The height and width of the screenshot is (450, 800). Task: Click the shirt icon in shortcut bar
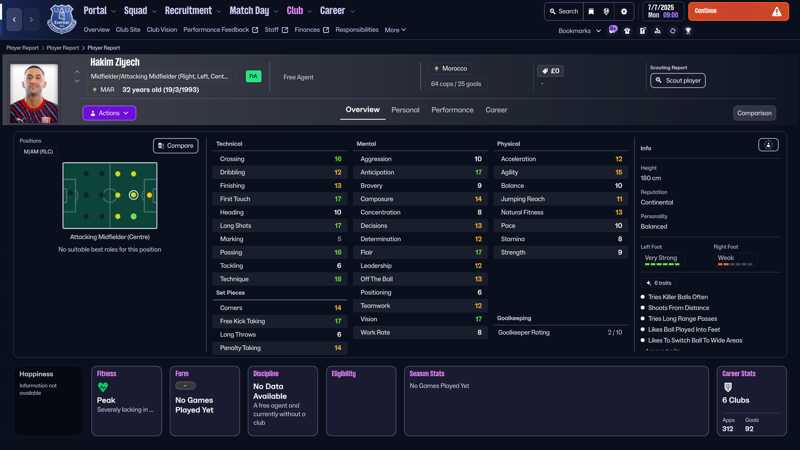click(x=627, y=31)
